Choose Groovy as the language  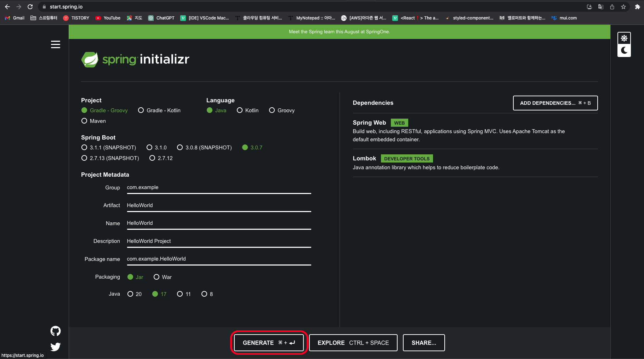coord(282,110)
